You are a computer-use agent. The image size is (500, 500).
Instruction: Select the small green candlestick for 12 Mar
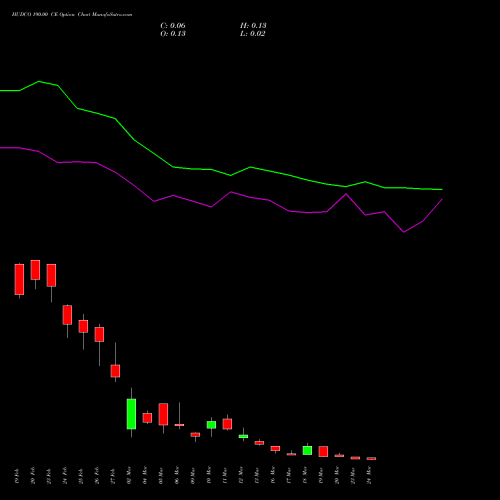[243, 436]
